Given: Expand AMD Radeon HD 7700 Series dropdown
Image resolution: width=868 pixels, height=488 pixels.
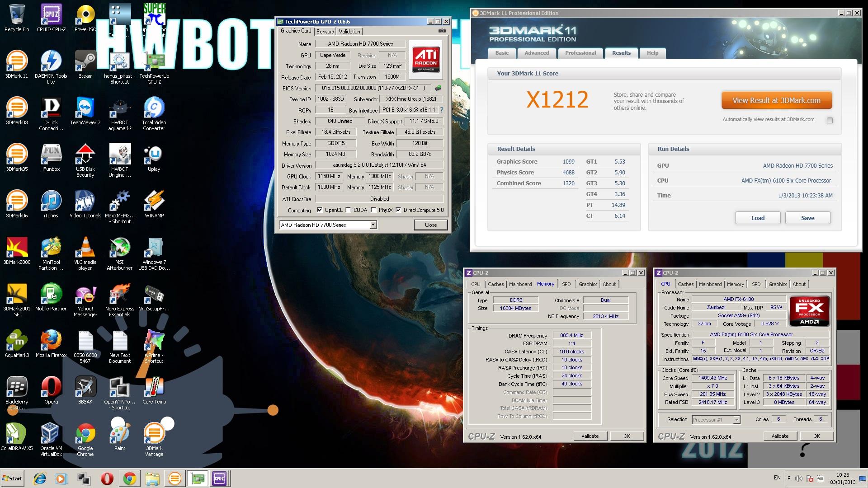Looking at the screenshot, I should coord(373,225).
